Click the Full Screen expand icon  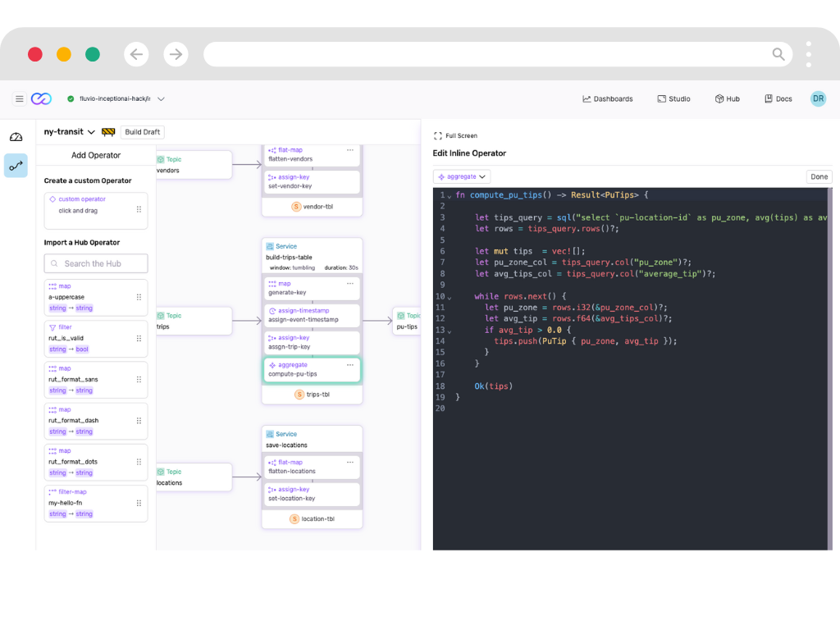(x=438, y=135)
